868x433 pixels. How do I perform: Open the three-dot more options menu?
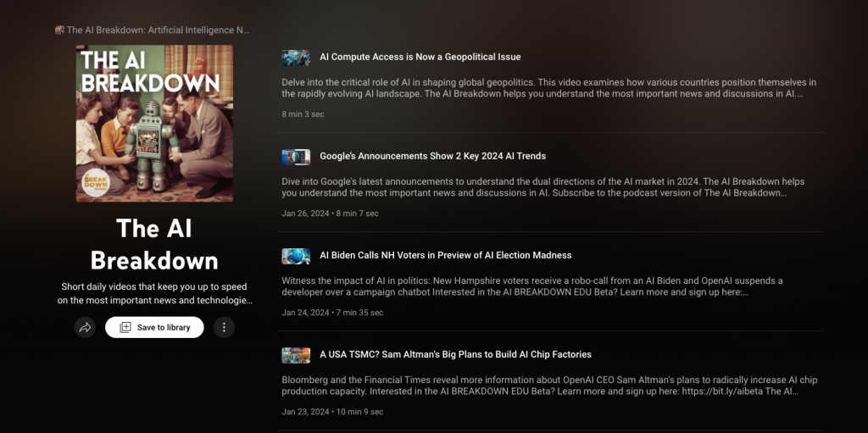tap(224, 327)
